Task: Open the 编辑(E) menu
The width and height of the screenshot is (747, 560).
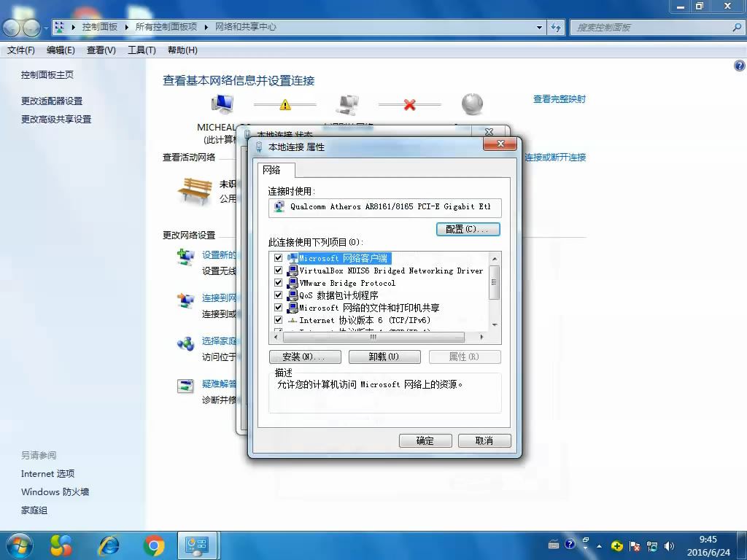Action: tap(61, 50)
